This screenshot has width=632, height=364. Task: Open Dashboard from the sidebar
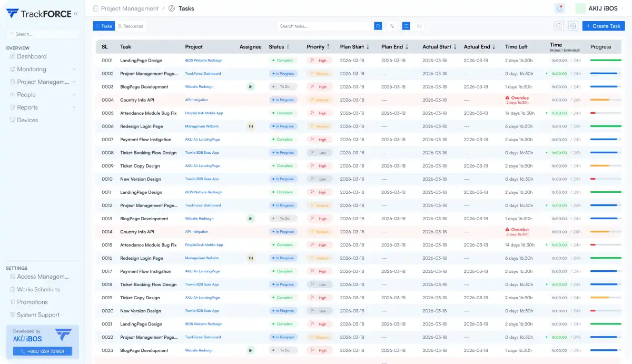click(32, 56)
